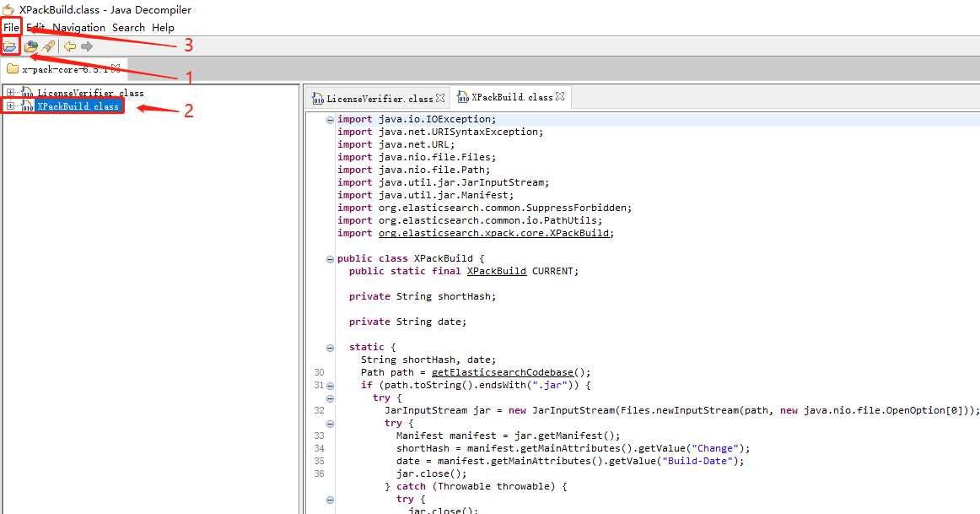
Task: Click the Open File folder icon
Action: click(x=10, y=46)
